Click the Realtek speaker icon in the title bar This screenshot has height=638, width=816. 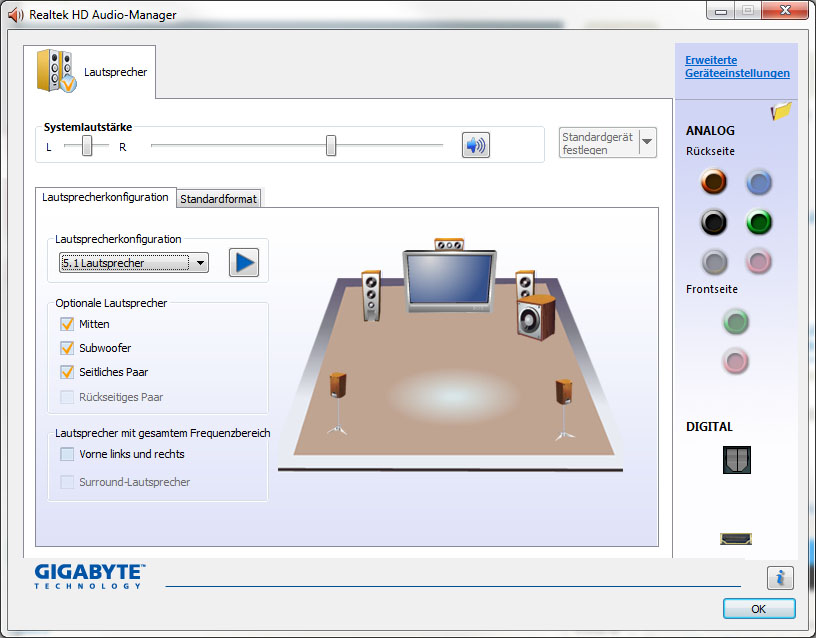[x=16, y=15]
